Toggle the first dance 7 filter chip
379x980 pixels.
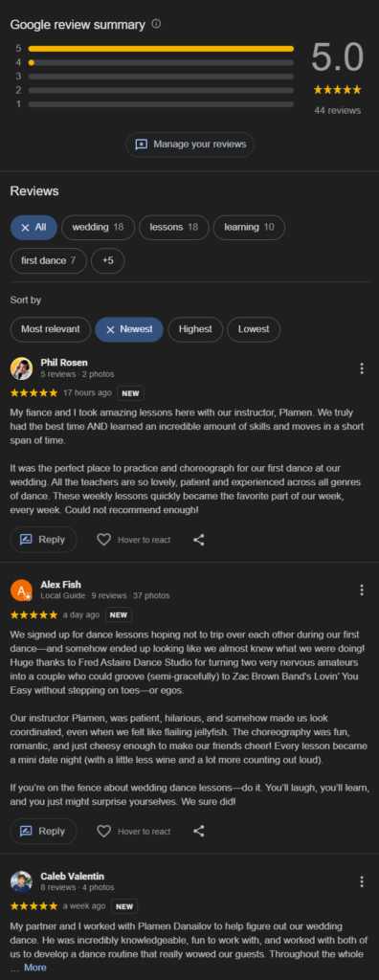tap(48, 260)
